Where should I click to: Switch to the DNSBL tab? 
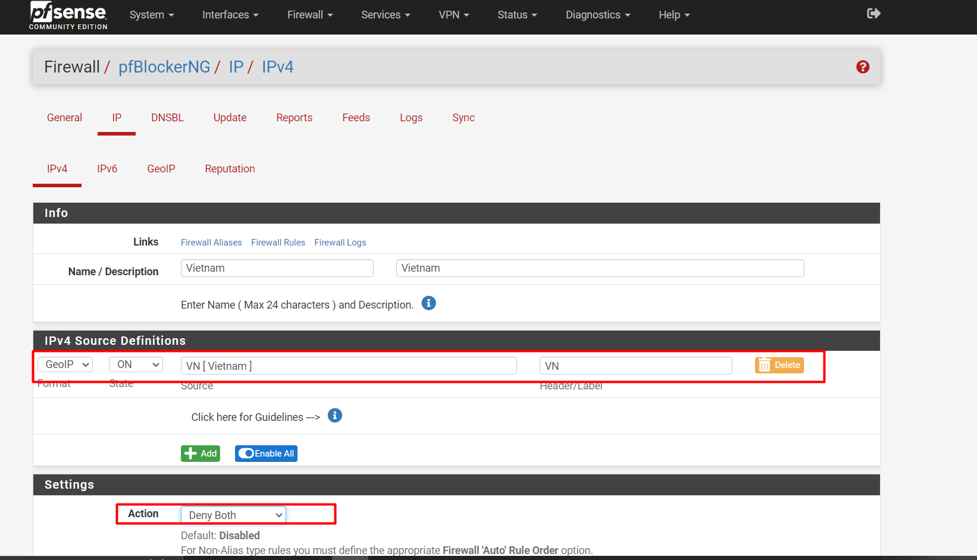[x=167, y=118]
